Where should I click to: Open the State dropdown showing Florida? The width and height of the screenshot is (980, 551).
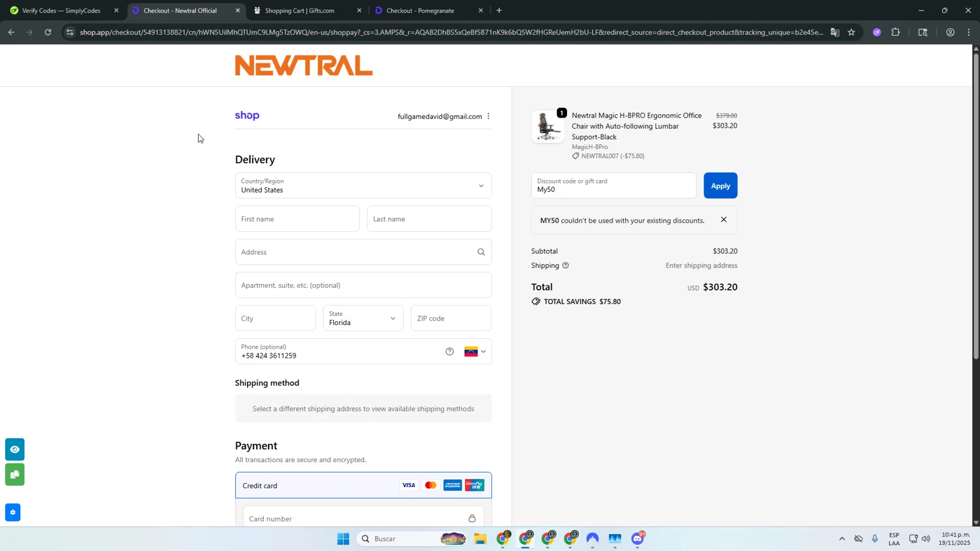point(363,318)
